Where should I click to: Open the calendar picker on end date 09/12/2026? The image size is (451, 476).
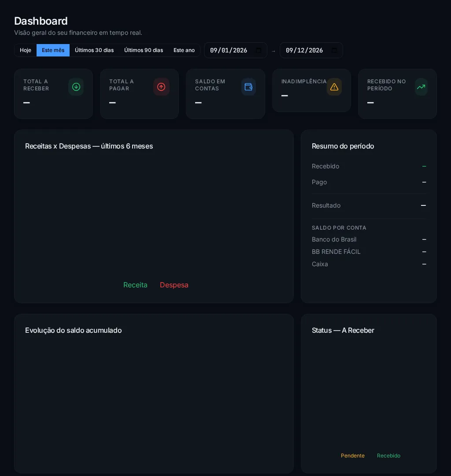pos(334,50)
